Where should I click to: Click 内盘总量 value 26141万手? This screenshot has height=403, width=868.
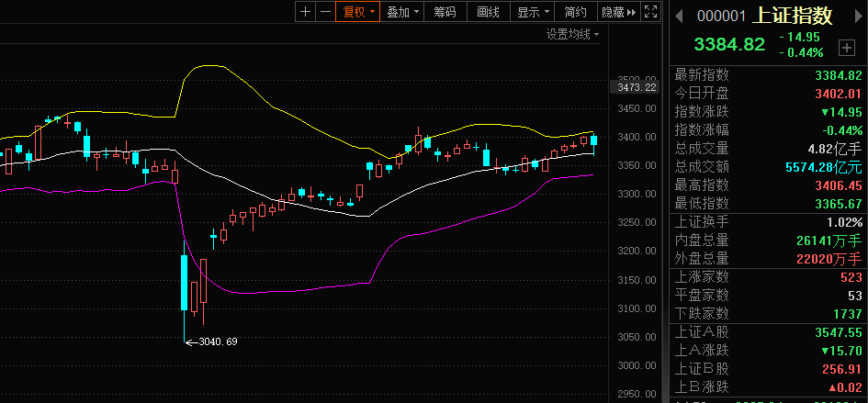click(x=830, y=241)
